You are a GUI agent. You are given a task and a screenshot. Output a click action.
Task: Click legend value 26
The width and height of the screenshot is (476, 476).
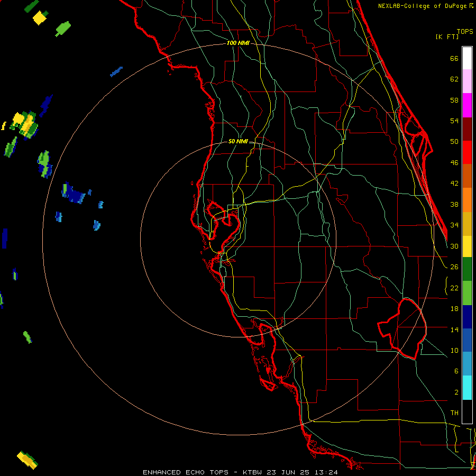coord(454,267)
